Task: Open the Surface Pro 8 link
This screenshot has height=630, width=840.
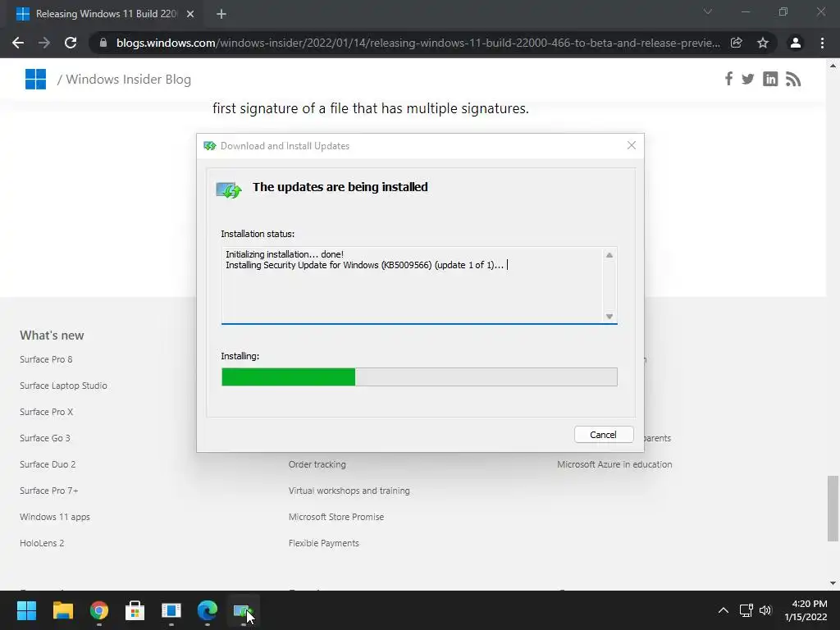Action: pyautogui.click(x=46, y=359)
